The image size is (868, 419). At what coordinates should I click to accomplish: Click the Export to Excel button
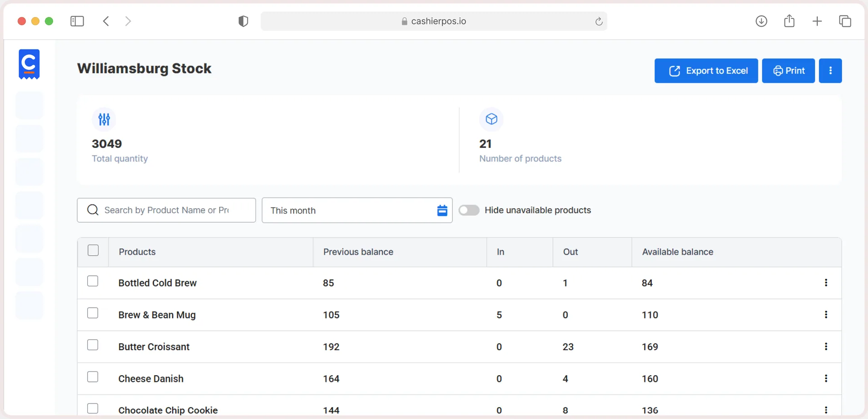(706, 71)
